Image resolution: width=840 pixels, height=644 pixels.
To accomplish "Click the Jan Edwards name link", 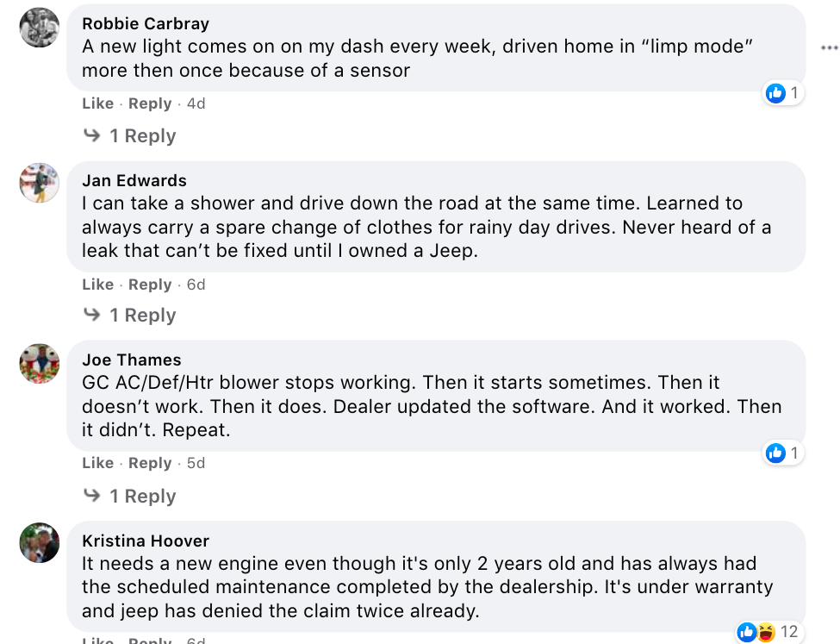I will pos(134,180).
